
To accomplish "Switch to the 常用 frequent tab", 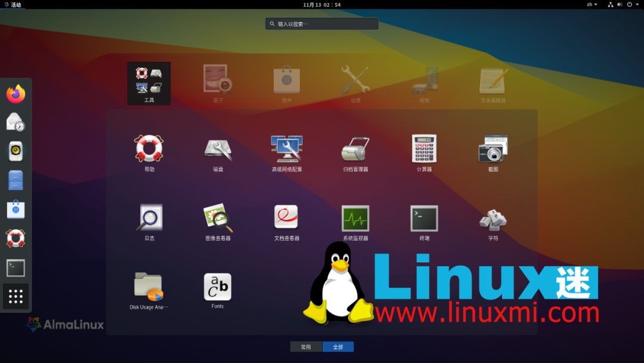I will [x=306, y=347].
